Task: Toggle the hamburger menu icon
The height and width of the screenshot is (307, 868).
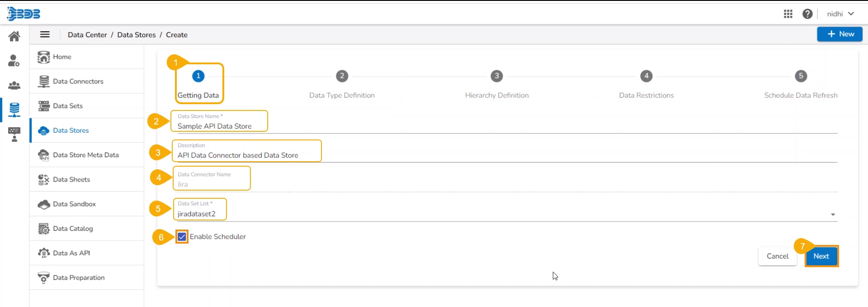Action: [45, 34]
